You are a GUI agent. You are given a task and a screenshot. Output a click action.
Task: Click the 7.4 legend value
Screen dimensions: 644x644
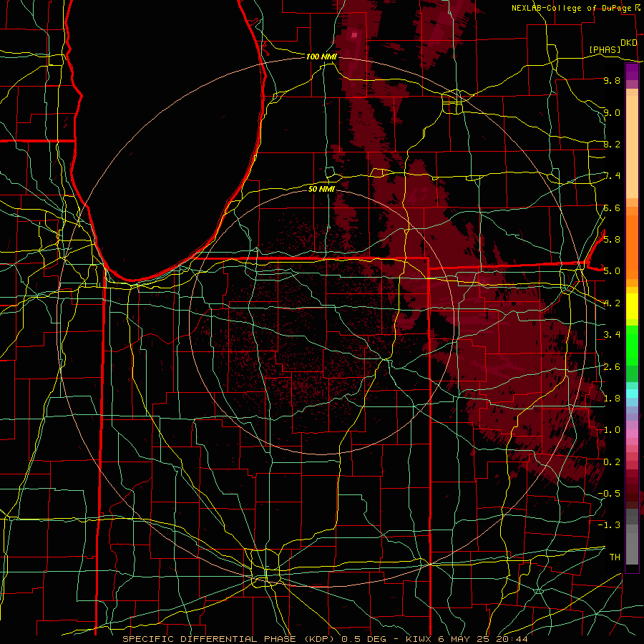[x=612, y=176]
